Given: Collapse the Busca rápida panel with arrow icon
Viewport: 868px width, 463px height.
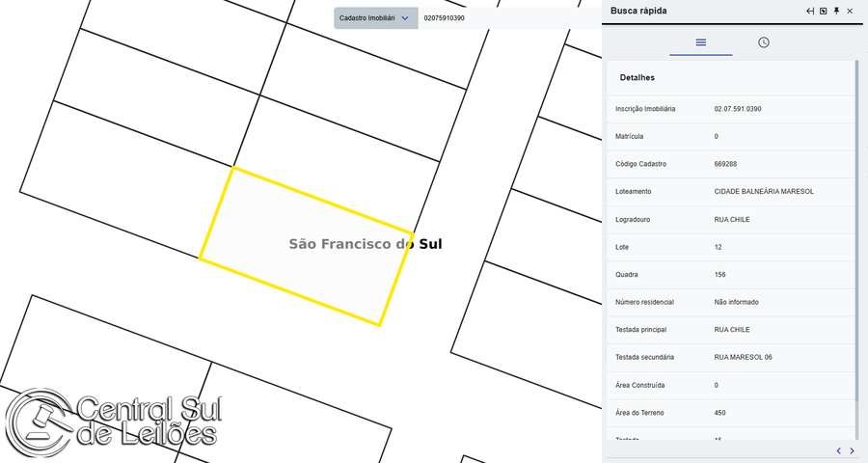Looking at the screenshot, I should [810, 11].
